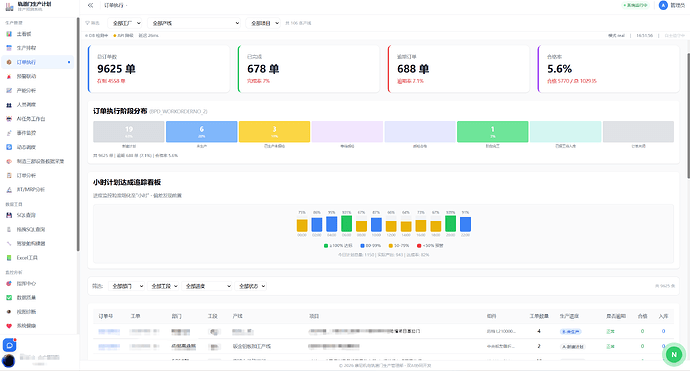The height and width of the screenshot is (371, 690).
Task: Open the 人员调度 people icon in sidebar
Action: pyautogui.click(x=9, y=105)
